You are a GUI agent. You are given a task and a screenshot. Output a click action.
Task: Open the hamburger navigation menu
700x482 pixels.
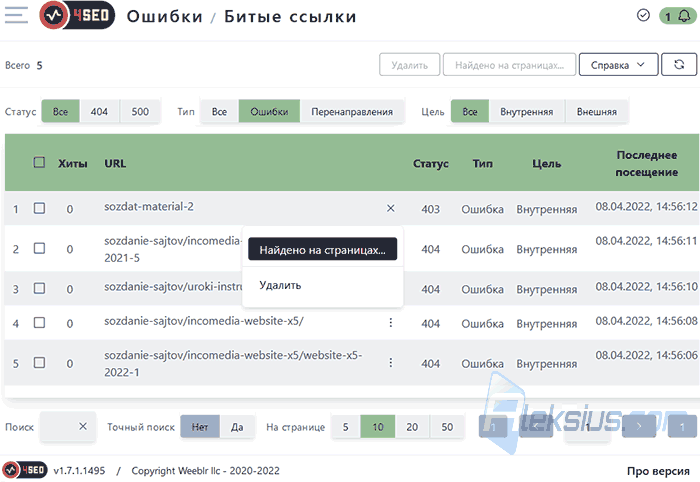pos(16,15)
